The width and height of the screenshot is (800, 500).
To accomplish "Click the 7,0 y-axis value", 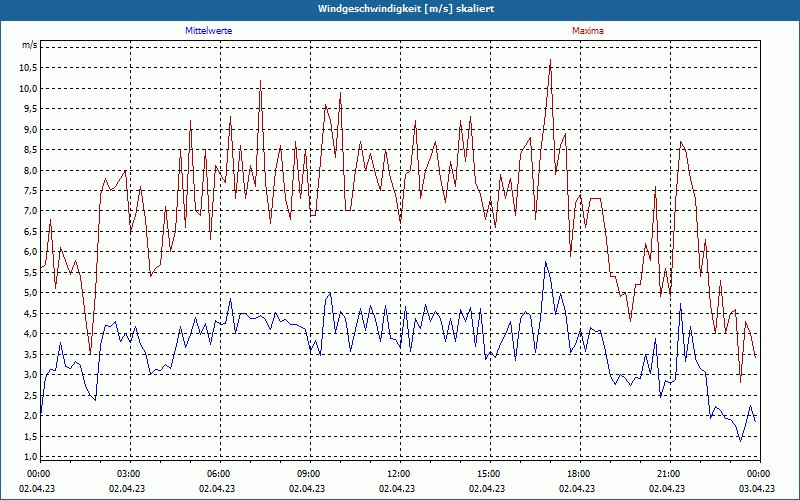I will [30, 211].
